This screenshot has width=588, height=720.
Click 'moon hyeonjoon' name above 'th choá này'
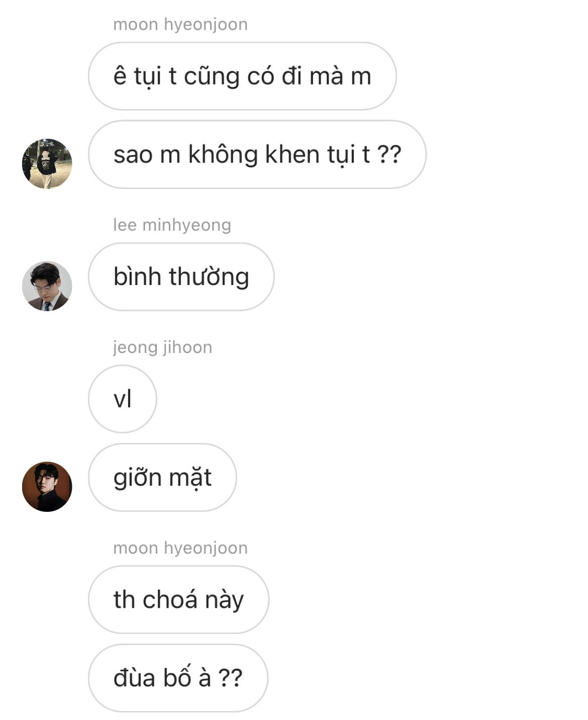tap(180, 548)
